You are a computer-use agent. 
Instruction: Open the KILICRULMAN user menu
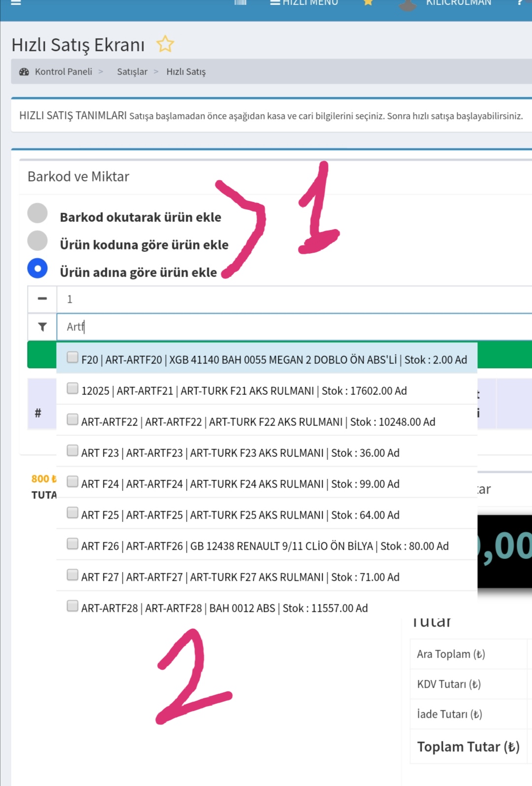coord(458,3)
